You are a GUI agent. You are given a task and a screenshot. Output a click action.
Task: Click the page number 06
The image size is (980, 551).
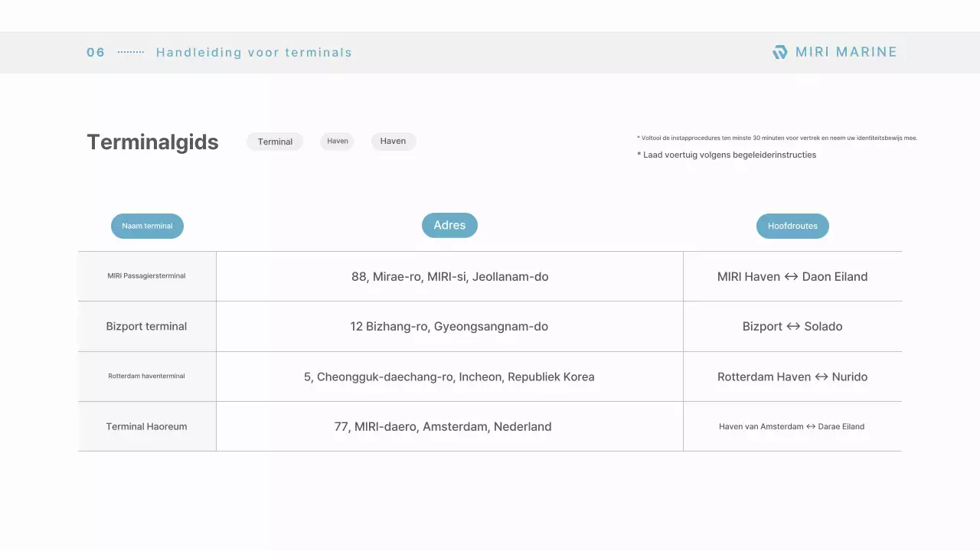click(95, 52)
